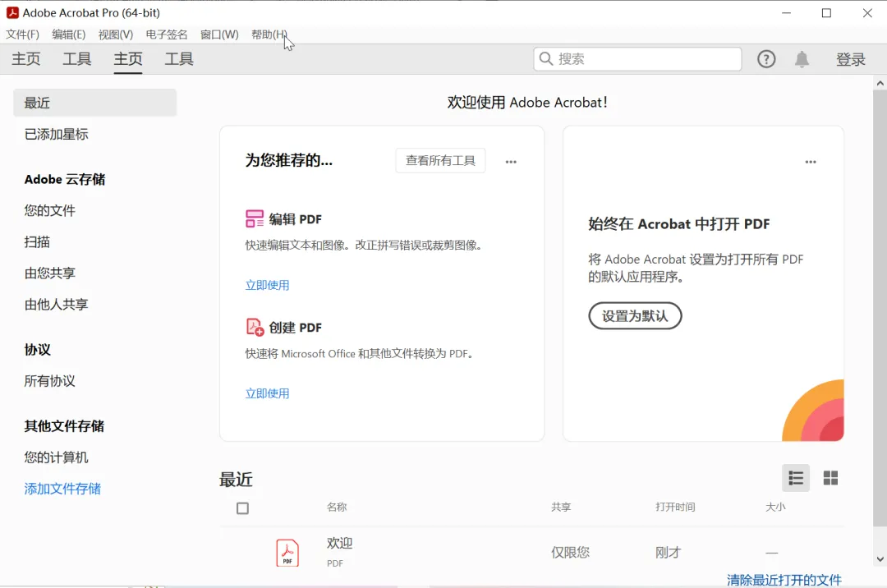Open 您的文件 in sidebar
Viewport: 887px width, 588px height.
coord(50,210)
